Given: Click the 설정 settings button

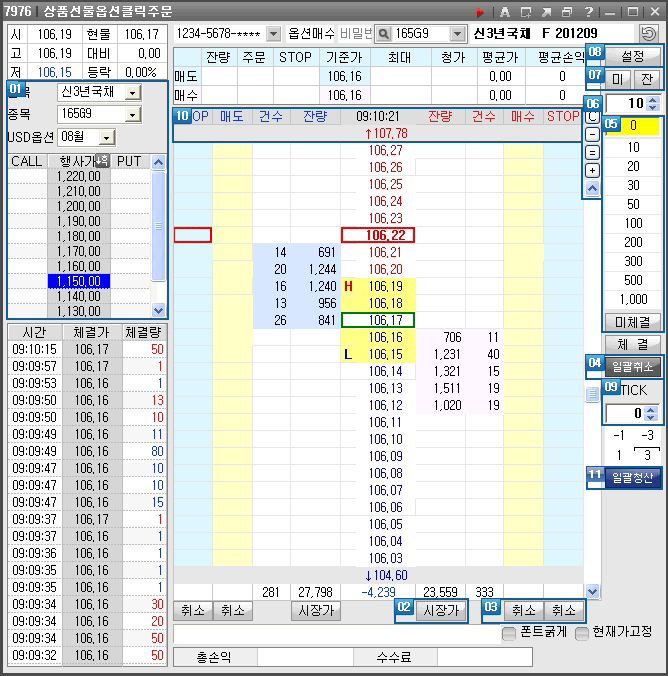Looking at the screenshot, I should point(633,55).
